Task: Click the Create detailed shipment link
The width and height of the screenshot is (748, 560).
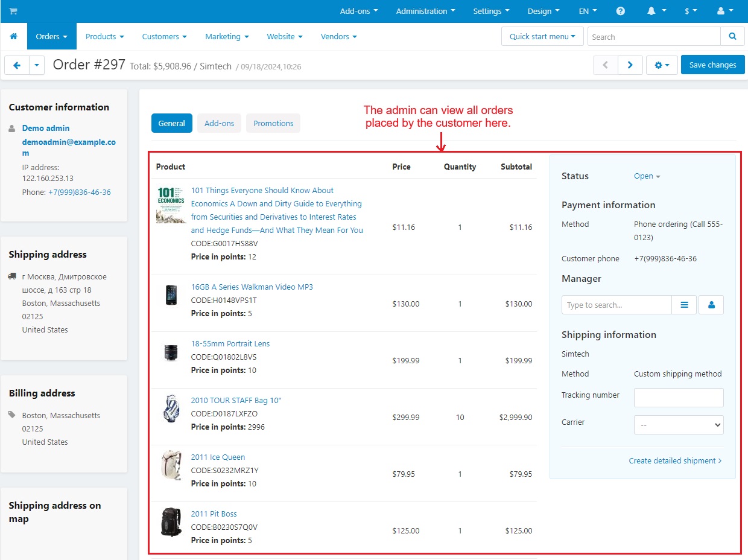Action: [676, 460]
